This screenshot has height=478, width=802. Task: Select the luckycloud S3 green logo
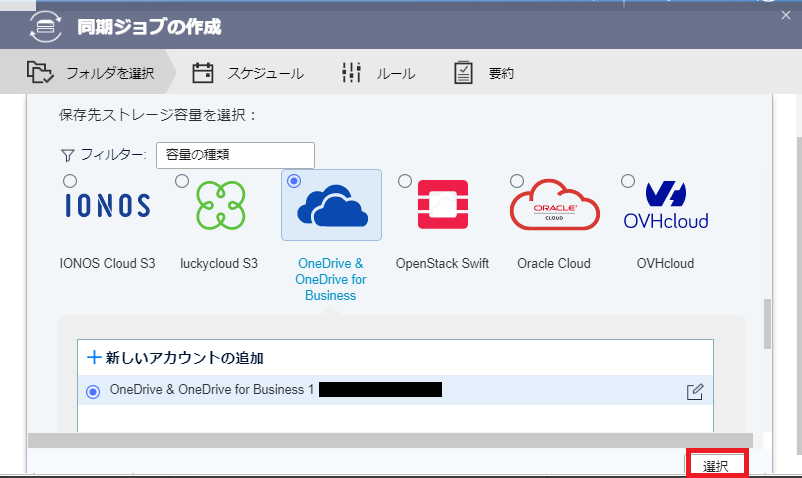click(220, 206)
